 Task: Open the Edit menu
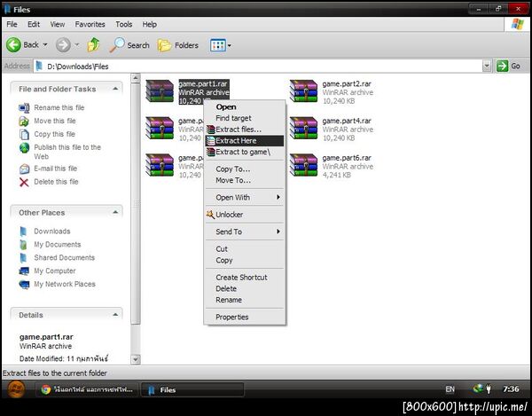click(x=34, y=25)
